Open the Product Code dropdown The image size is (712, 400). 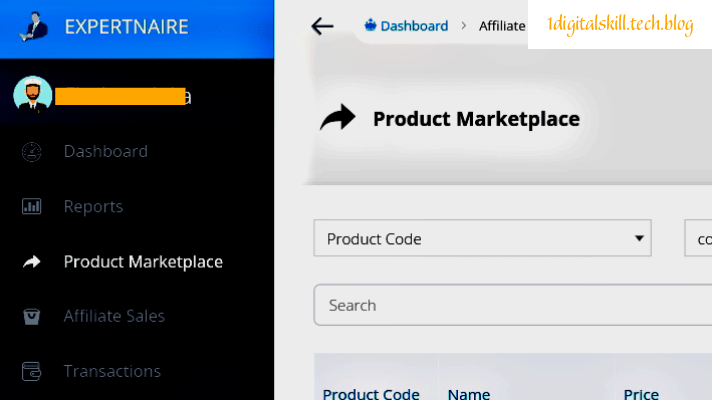click(x=482, y=239)
